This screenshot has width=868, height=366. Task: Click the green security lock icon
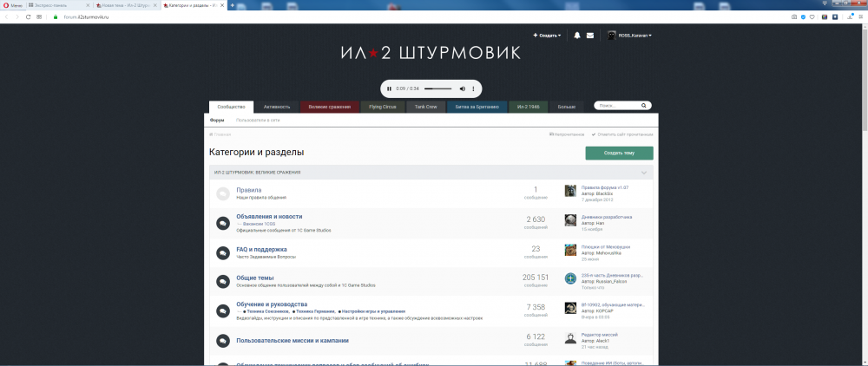pyautogui.click(x=56, y=17)
